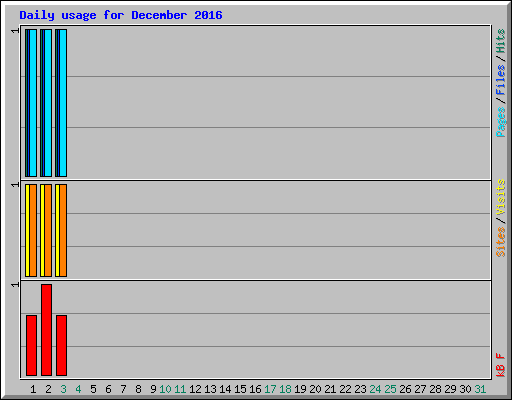Click the yellow Visits bar for day 3
This screenshot has height=400, width=512.
(57, 230)
